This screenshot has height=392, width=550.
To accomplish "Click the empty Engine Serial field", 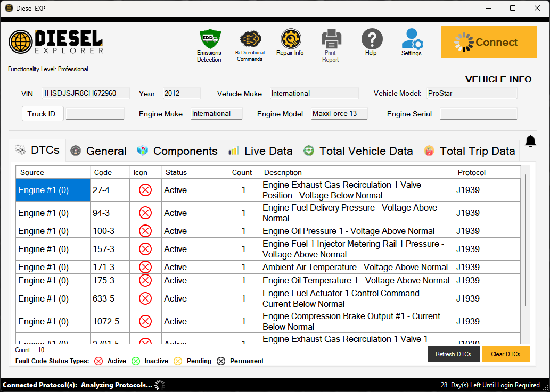I will 479,114.
